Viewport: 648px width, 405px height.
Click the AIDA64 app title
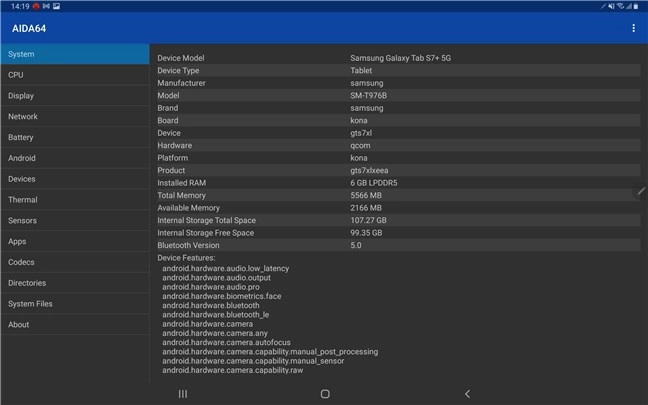pos(29,29)
